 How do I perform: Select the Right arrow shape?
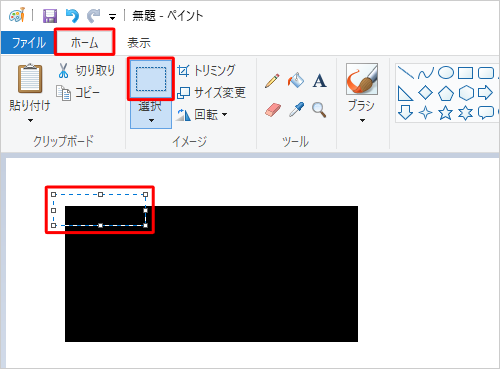[x=485, y=93]
